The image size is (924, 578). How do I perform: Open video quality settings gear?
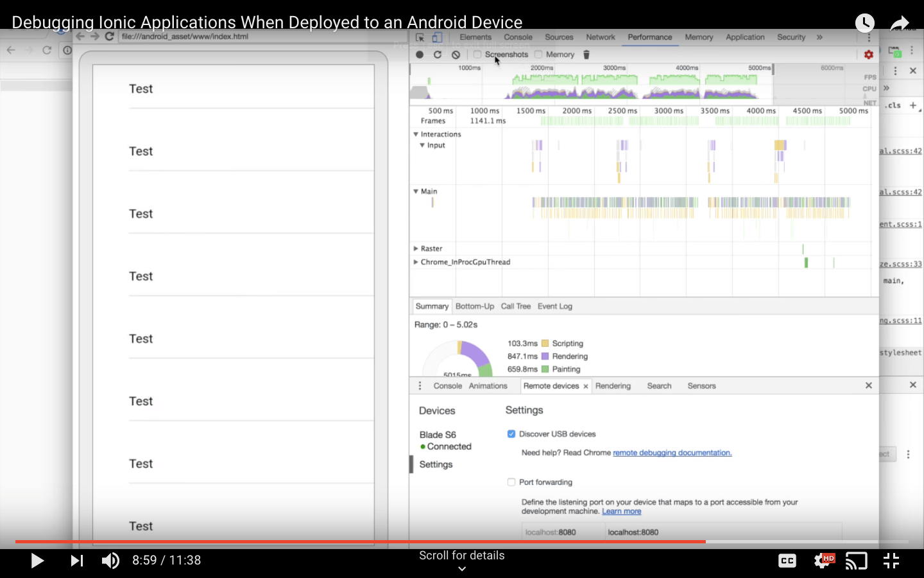point(823,561)
